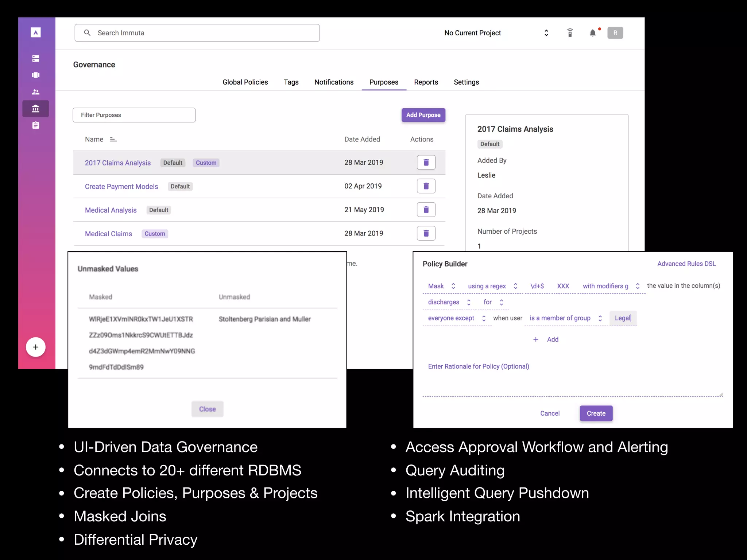
Task: Expand the No Current Project selector
Action: coord(546,33)
